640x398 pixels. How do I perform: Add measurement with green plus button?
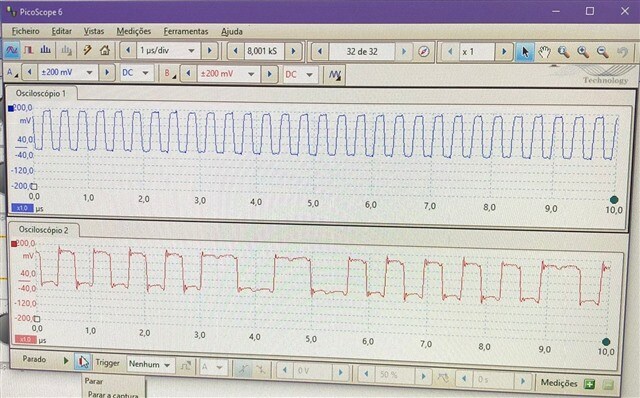[x=589, y=384]
